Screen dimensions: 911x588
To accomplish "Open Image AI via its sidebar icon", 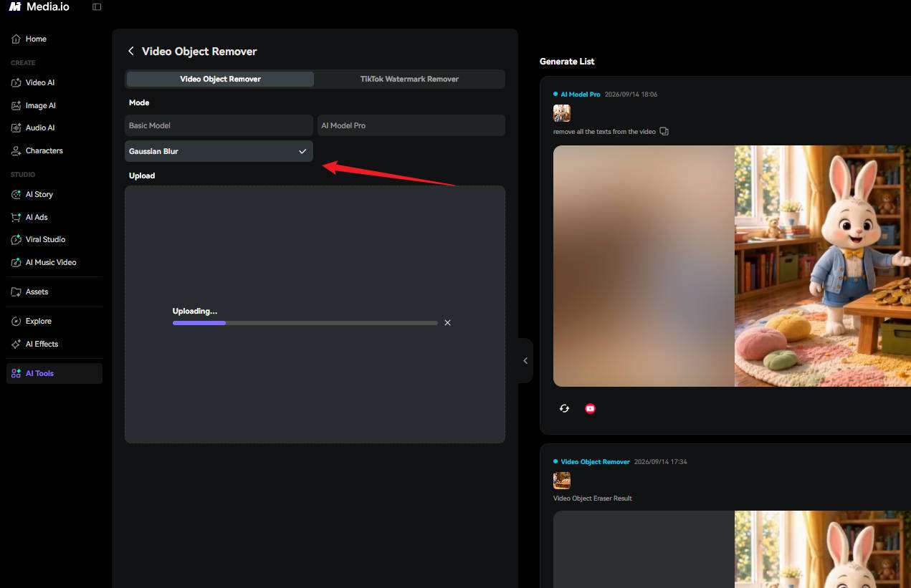I will pos(16,105).
